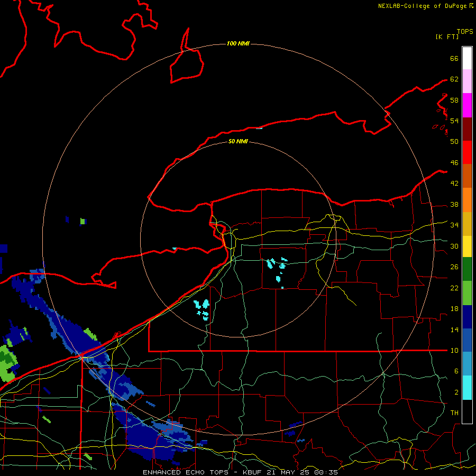Click the TH legend label
Screen dimensions: 476x476
(454, 413)
